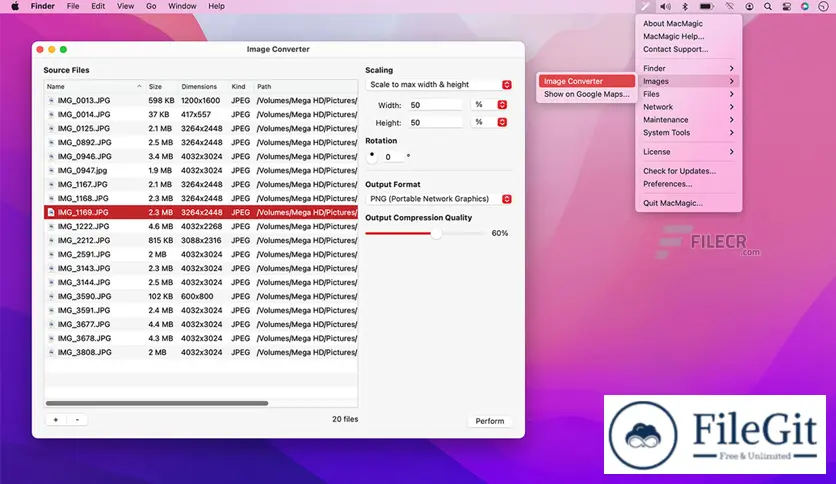This screenshot has height=484, width=836.
Task: Expand the System Tools submenu
Action: coord(688,132)
